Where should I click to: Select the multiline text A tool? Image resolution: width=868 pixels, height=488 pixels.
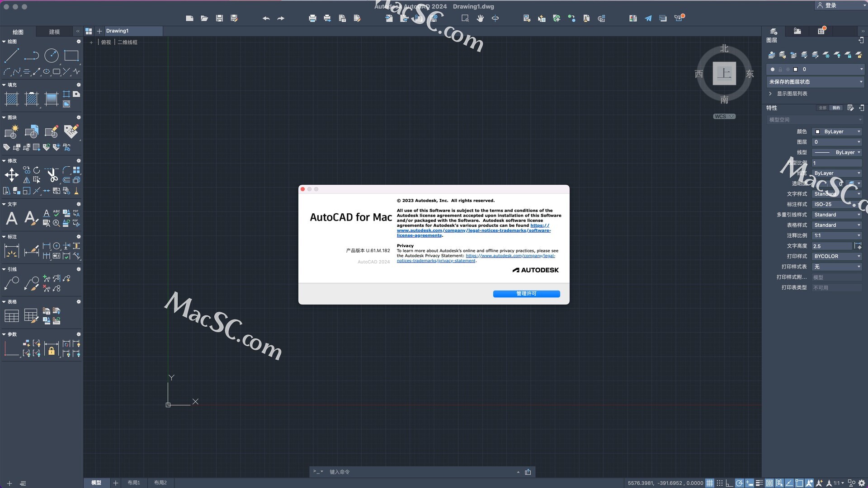click(12, 218)
